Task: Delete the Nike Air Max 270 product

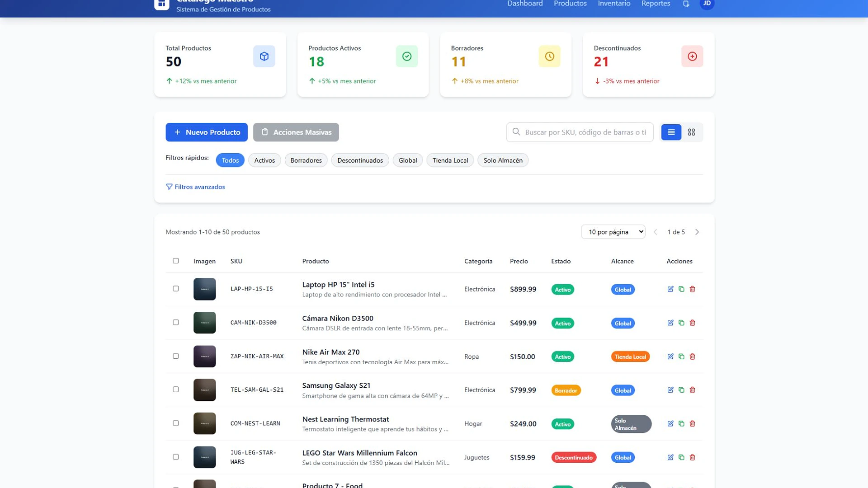Action: (692, 357)
